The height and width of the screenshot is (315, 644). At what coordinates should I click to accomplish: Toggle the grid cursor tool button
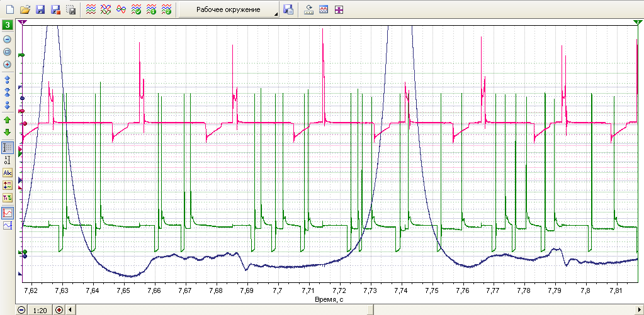point(8,148)
